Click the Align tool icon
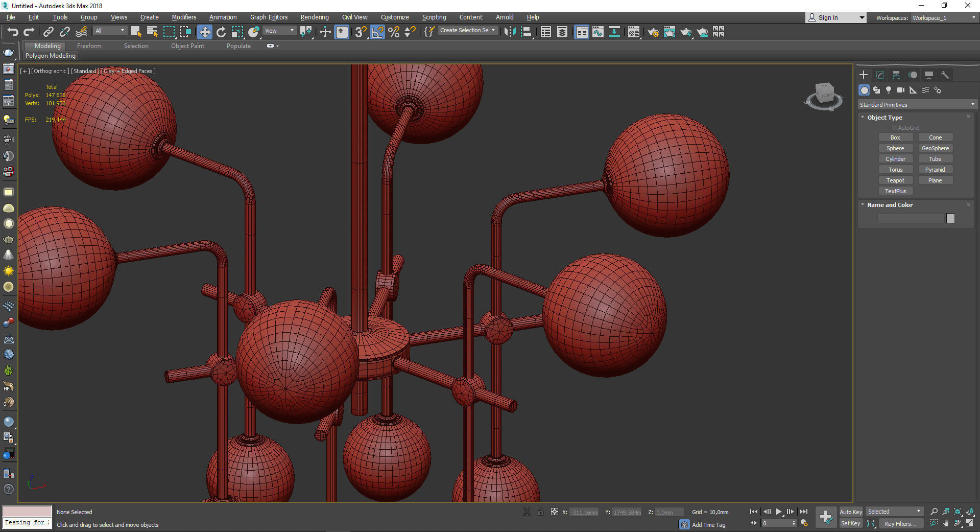This screenshot has height=532, width=980. (x=526, y=32)
